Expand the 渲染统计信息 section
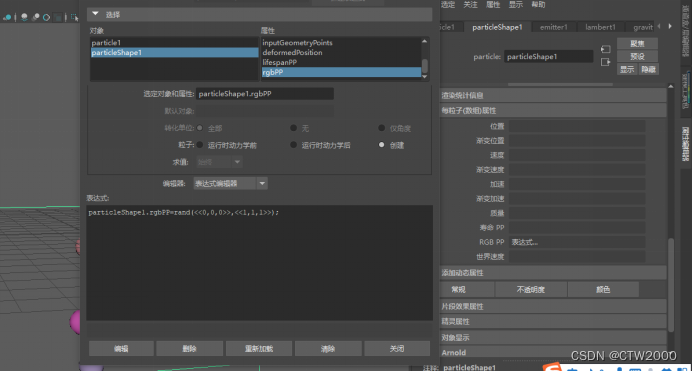The width and height of the screenshot is (693, 371). pyautogui.click(x=553, y=96)
